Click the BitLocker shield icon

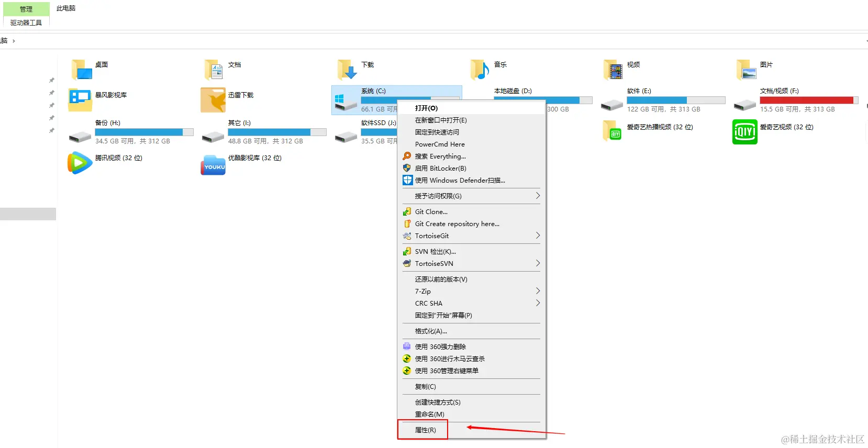(407, 168)
